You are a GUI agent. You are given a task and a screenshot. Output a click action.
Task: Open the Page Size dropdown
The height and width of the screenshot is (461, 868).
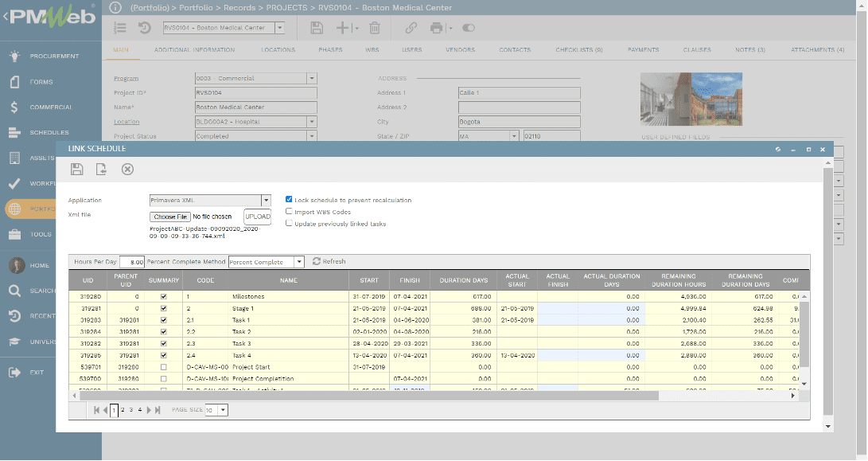pyautogui.click(x=223, y=410)
